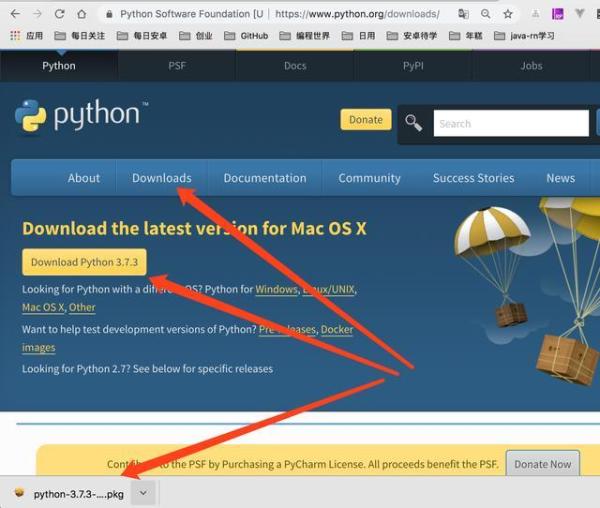This screenshot has height=508, width=600.
Task: Follow the Other link
Action: click(82, 307)
